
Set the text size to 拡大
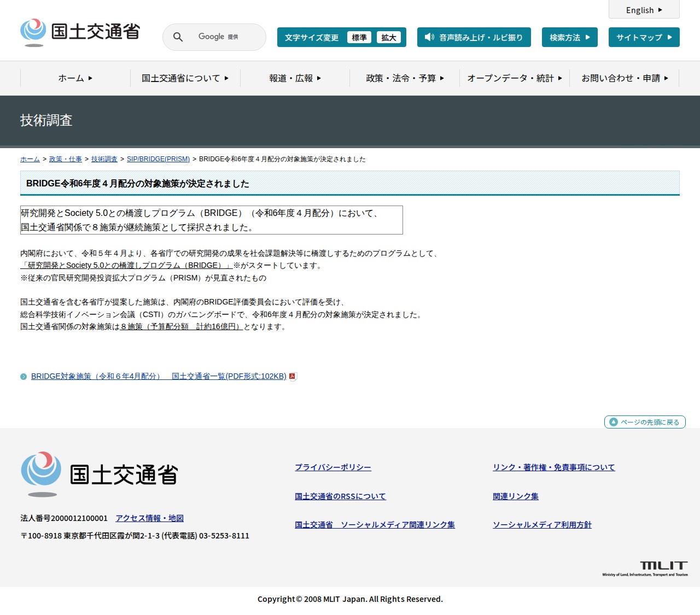pos(389,37)
